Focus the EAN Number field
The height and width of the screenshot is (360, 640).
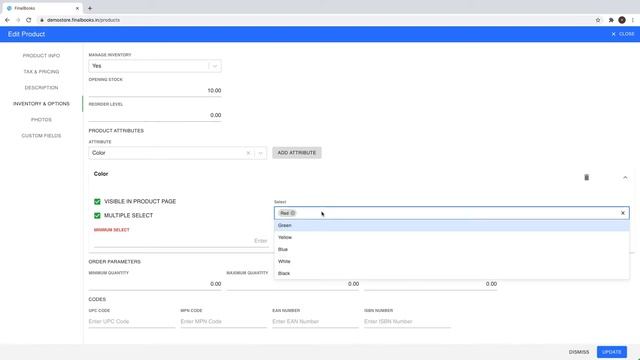[316, 322]
